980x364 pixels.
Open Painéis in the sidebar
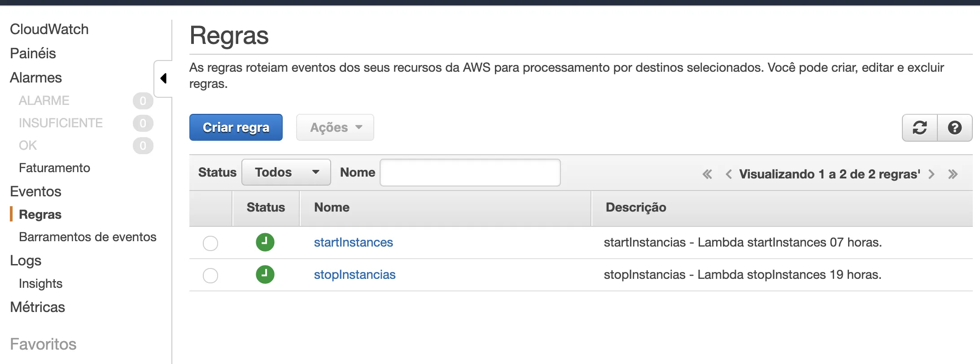(x=33, y=53)
